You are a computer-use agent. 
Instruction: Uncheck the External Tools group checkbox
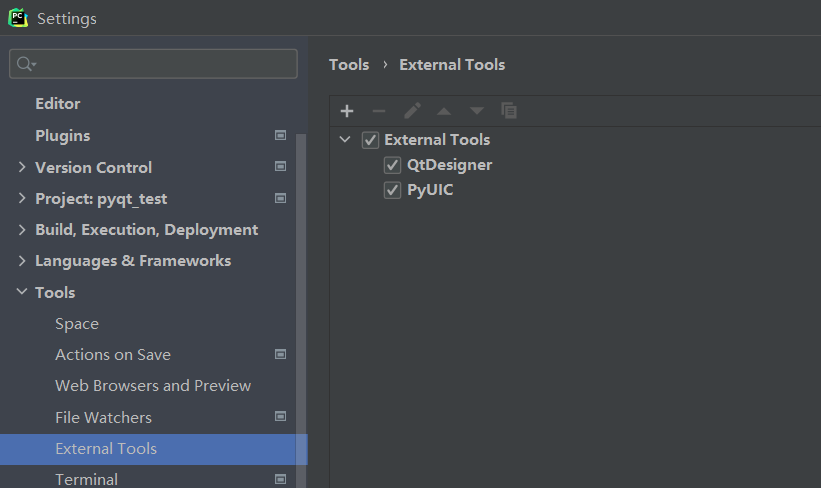point(371,140)
